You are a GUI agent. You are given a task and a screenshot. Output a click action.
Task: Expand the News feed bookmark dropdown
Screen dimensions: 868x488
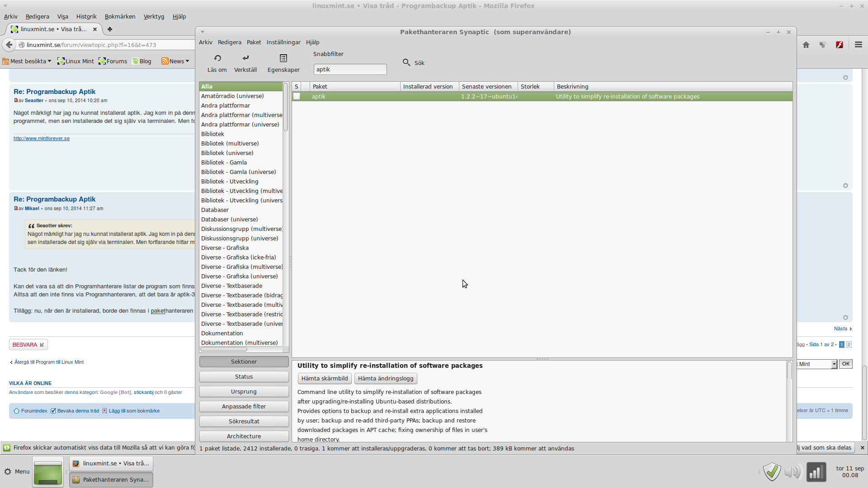click(175, 61)
